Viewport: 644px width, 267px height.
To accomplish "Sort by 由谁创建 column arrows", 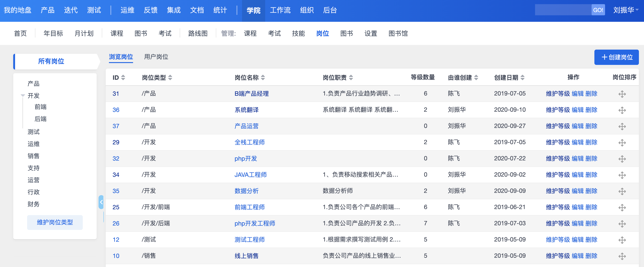I will (476, 77).
